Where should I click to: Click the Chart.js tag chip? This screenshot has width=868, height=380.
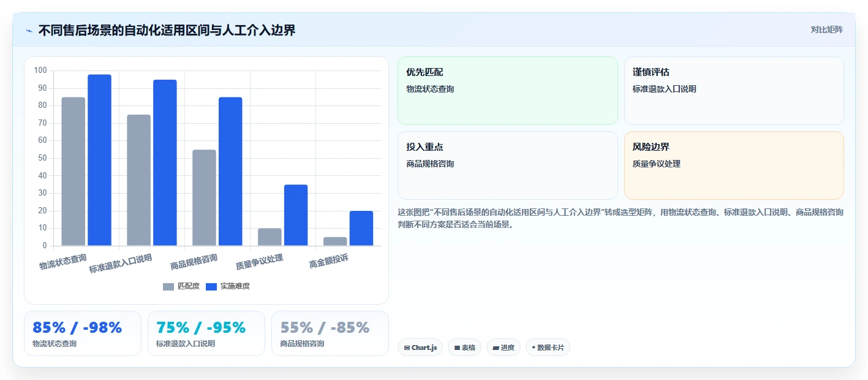[x=420, y=348]
